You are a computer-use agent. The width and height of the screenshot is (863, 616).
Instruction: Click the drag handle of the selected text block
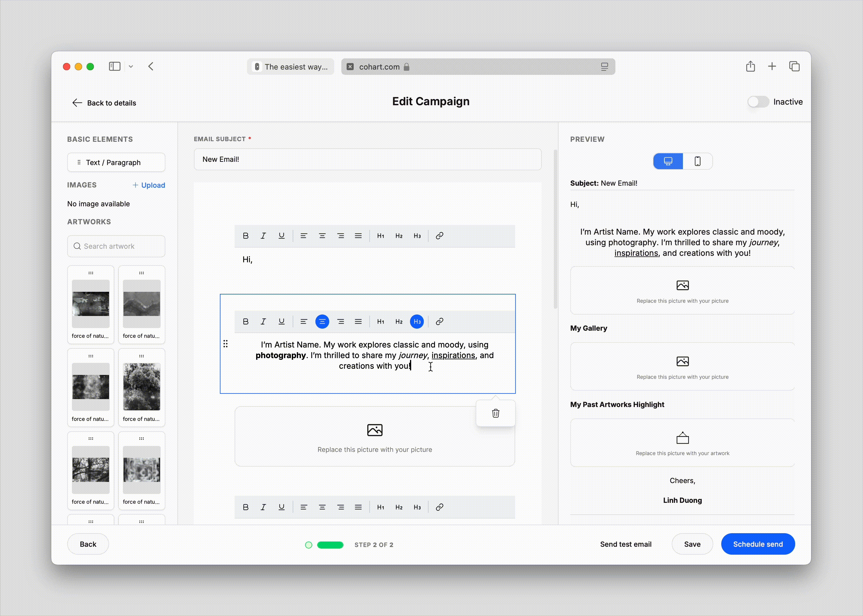click(x=225, y=344)
